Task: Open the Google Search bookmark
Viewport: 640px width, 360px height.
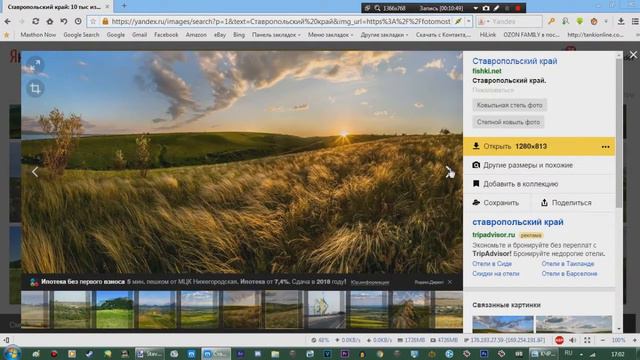Action: coord(81,35)
